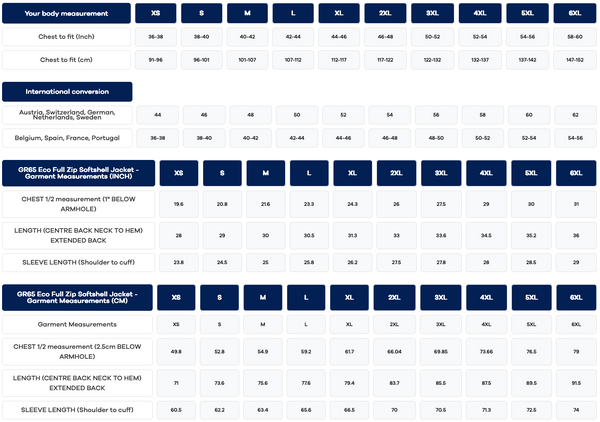Select the 'CHEST 1/2 measurement (1" BELOW ARMHOLE)' label
The image size is (600, 422).
coord(78,204)
